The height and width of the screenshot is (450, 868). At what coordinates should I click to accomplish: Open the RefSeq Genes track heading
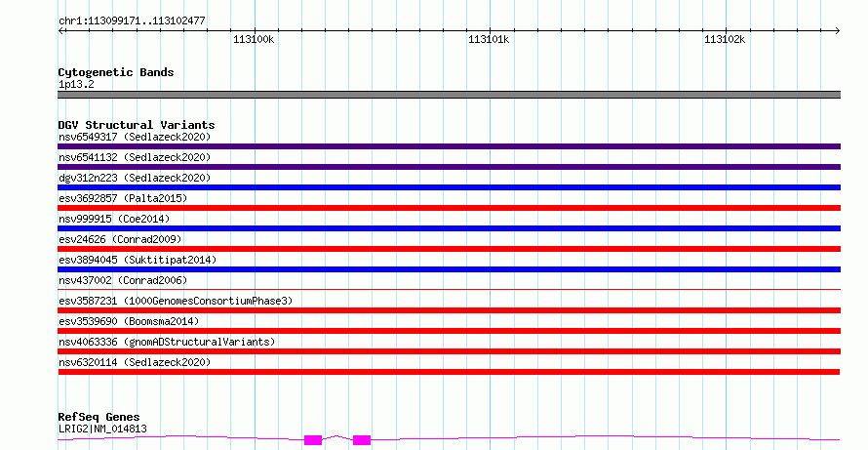tap(99, 417)
